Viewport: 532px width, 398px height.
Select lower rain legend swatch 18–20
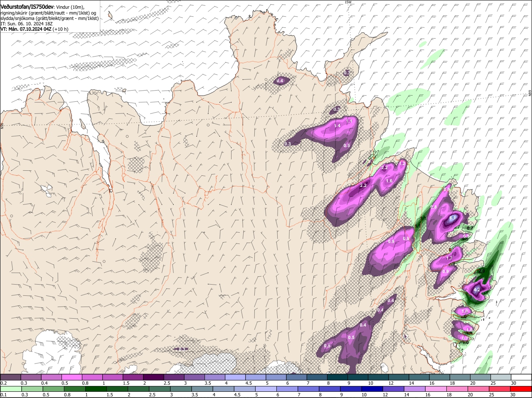[457, 389]
